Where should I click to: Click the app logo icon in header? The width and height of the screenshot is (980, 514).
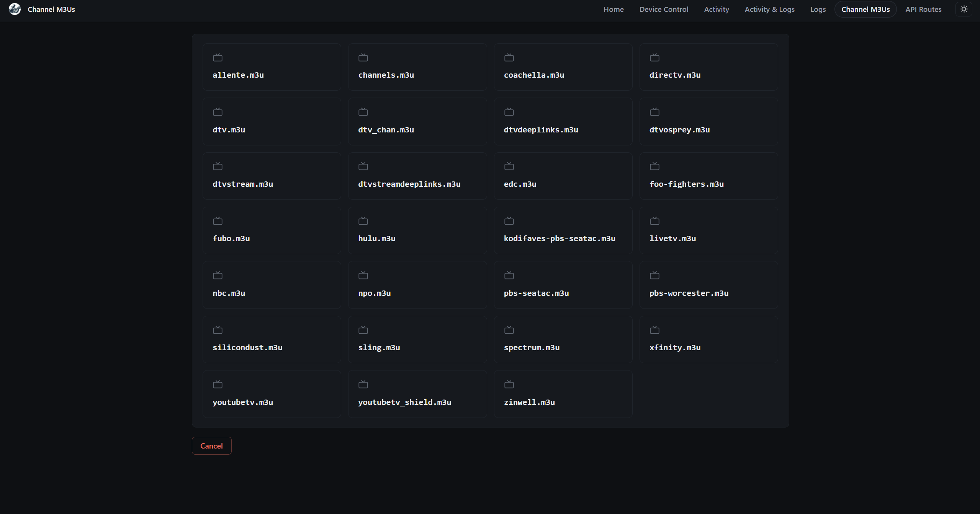point(15,9)
